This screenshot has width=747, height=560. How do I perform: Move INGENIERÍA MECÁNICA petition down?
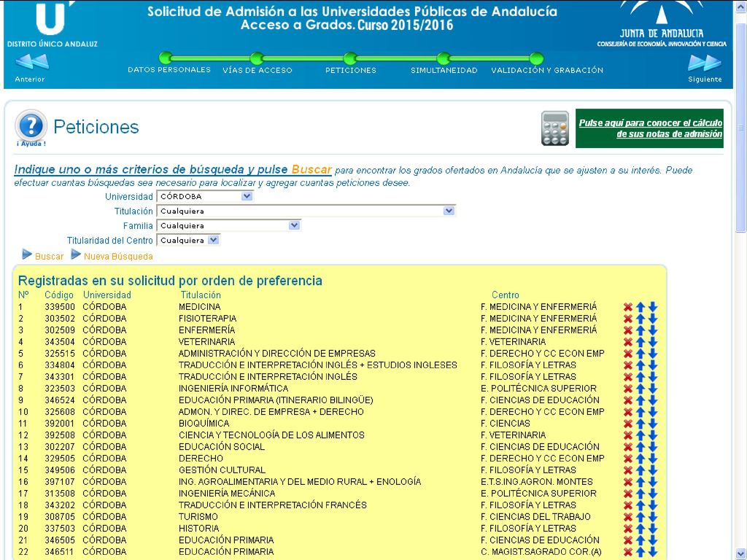(653, 494)
